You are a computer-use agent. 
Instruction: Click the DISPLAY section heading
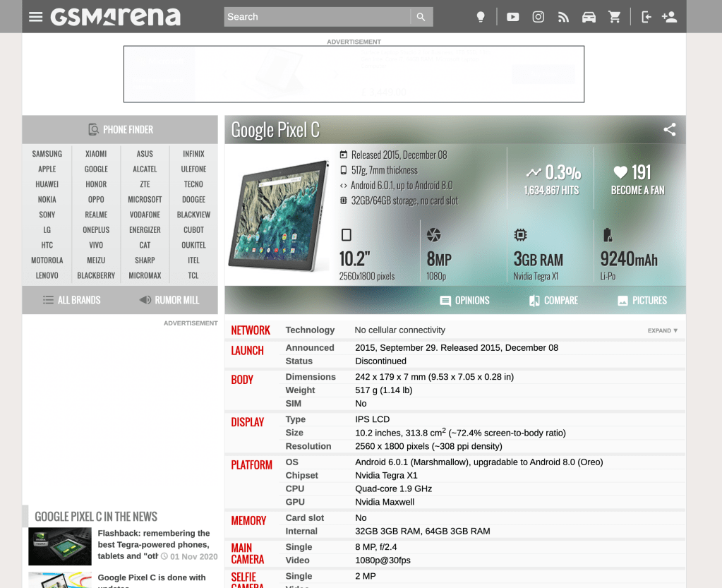click(247, 422)
